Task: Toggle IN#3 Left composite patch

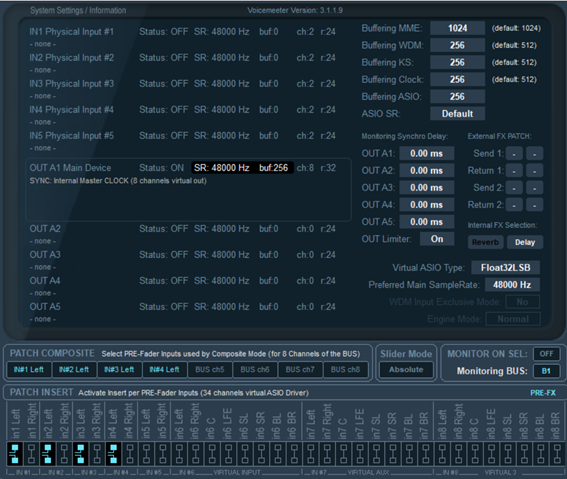Action: pyautogui.click(x=119, y=369)
